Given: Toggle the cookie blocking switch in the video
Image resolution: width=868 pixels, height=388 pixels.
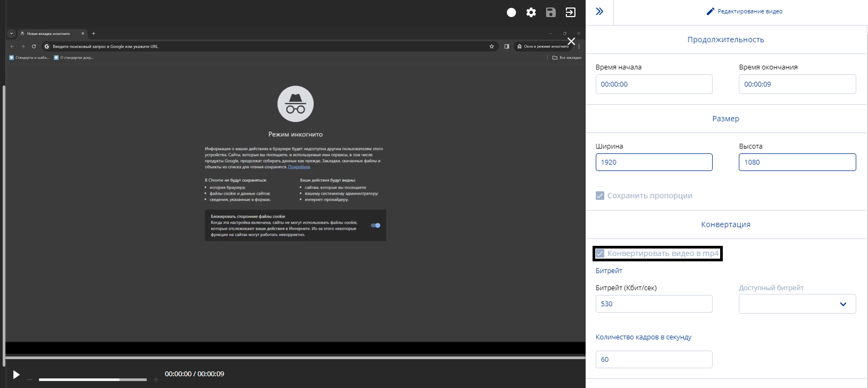Looking at the screenshot, I should 376,226.
